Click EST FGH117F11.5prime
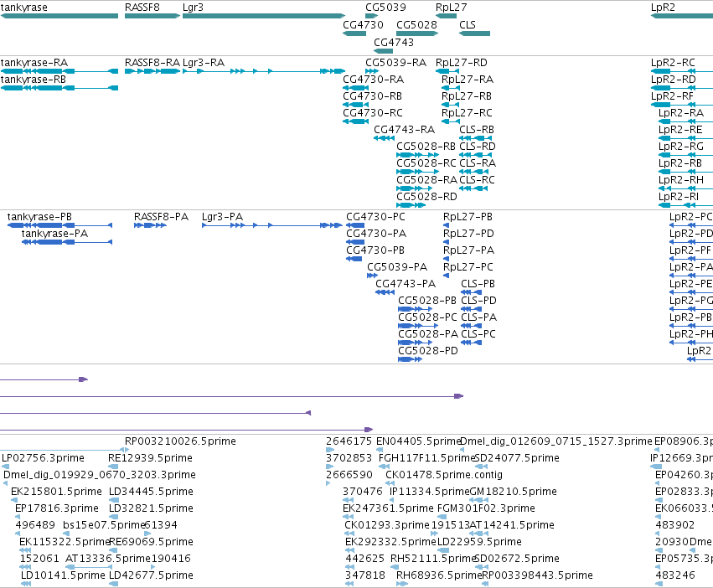The height and width of the screenshot is (588, 713). tap(426, 458)
